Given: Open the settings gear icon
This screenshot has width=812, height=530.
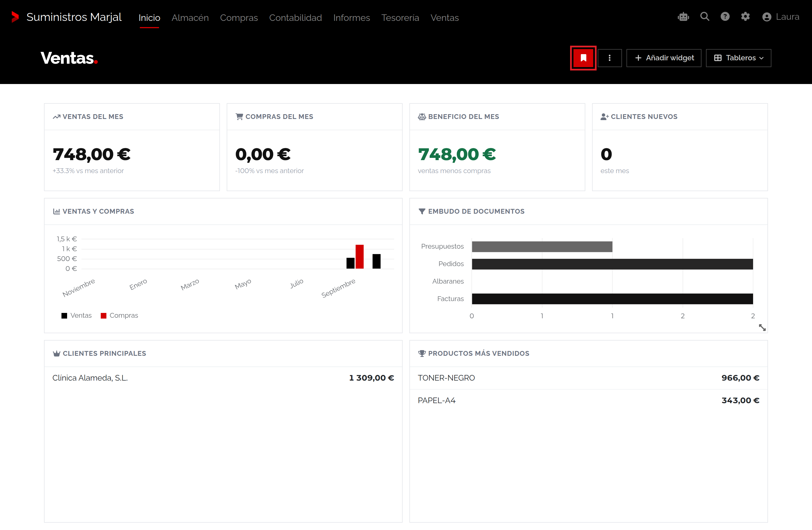Looking at the screenshot, I should click(x=745, y=17).
